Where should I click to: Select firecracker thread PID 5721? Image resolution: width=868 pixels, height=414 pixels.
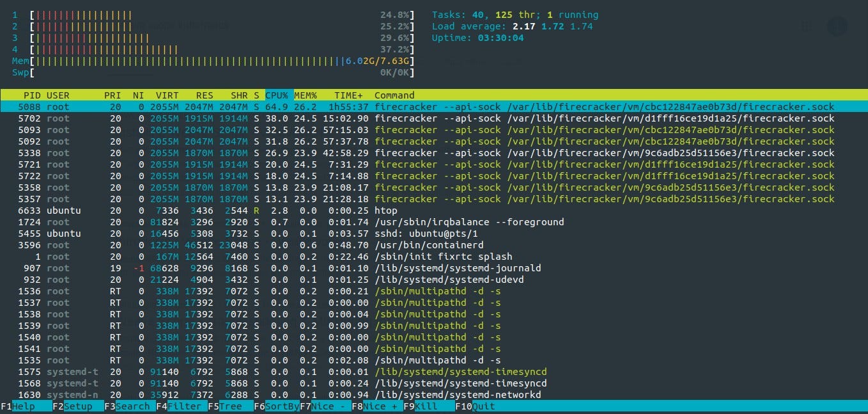click(x=434, y=164)
